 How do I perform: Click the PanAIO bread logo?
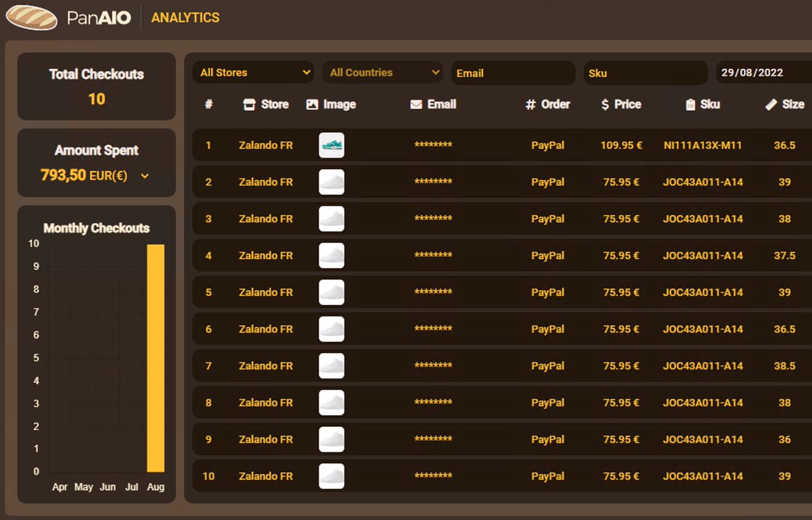[x=31, y=18]
